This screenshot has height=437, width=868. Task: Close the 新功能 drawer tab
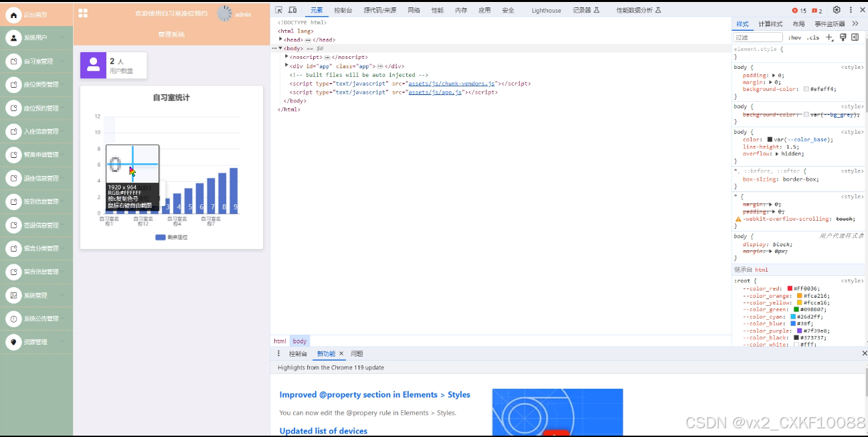(x=341, y=353)
